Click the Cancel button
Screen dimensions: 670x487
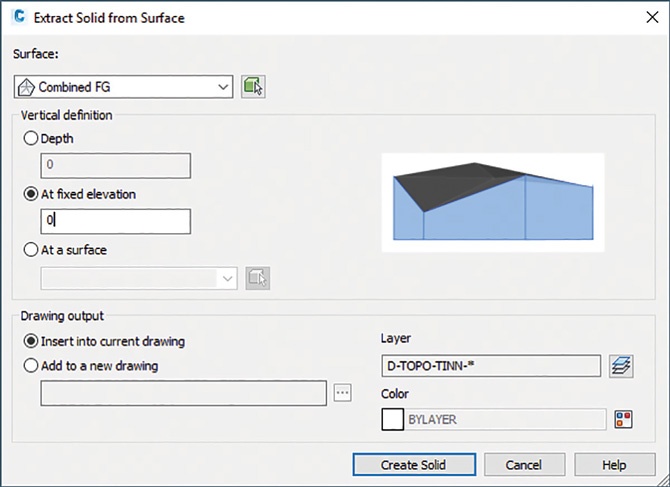tap(523, 465)
